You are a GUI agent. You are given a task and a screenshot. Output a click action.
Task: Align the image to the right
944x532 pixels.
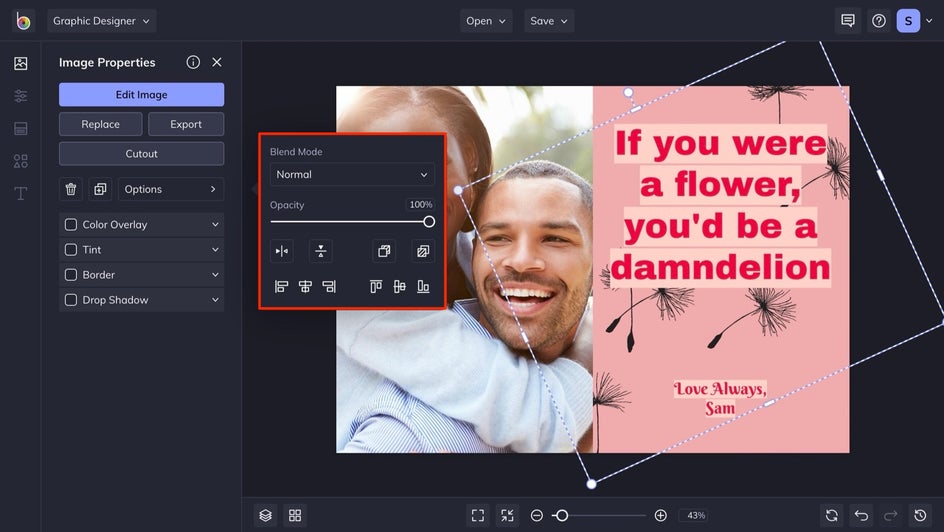tap(329, 286)
